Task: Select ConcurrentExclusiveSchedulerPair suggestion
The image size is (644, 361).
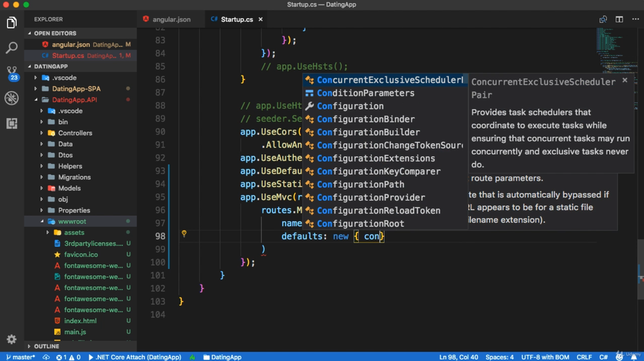Action: [385, 80]
